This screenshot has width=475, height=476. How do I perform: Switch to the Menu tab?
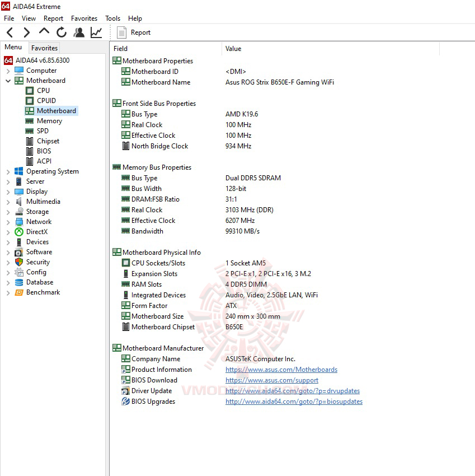(x=13, y=47)
